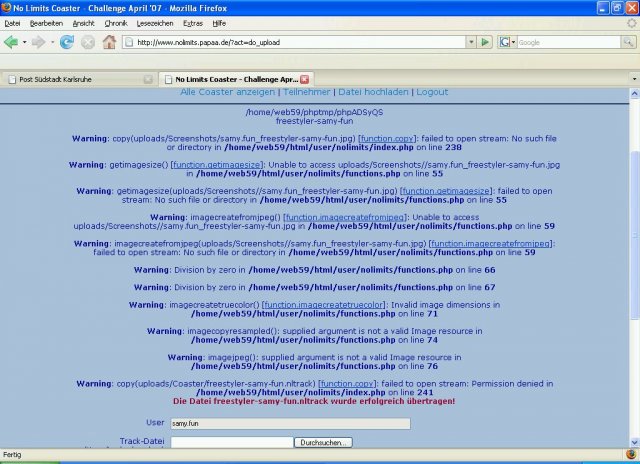Click the vertical page scrollbar
This screenshot has height=464, width=640.
633,250
